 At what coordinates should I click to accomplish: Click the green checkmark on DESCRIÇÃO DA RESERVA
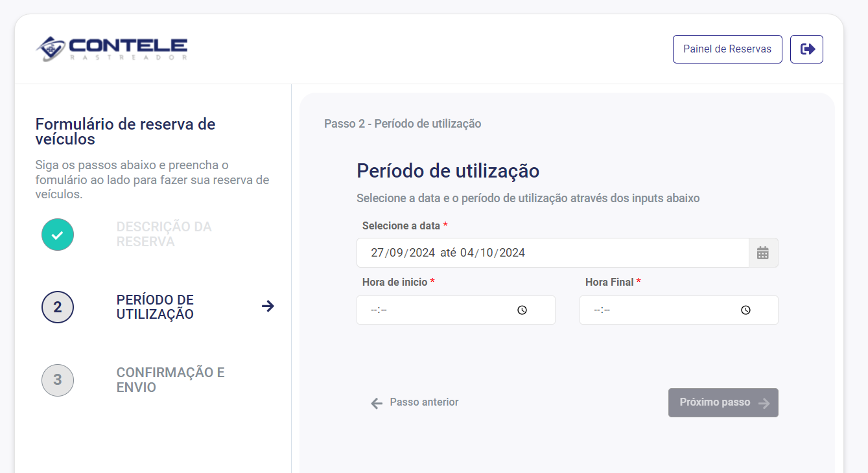click(x=57, y=235)
